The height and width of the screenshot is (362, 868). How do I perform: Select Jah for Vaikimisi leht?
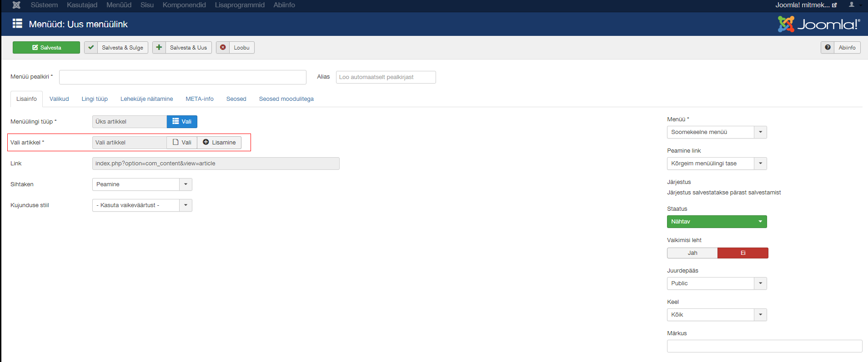tap(692, 253)
